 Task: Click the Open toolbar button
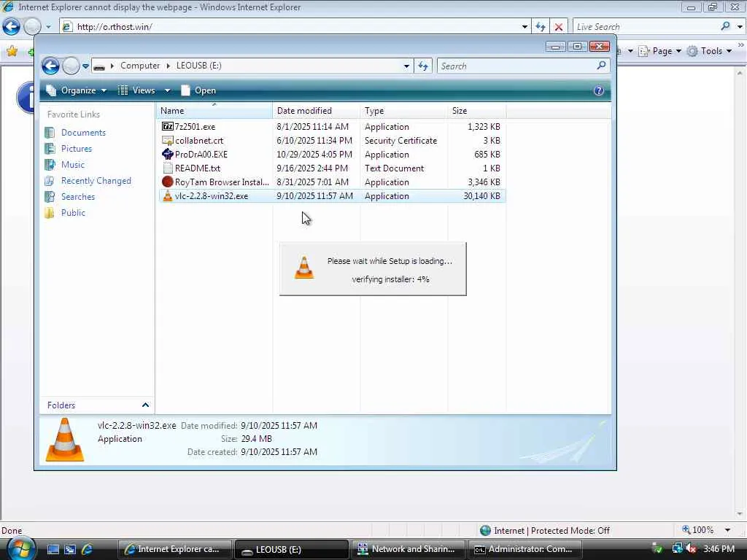tap(198, 90)
